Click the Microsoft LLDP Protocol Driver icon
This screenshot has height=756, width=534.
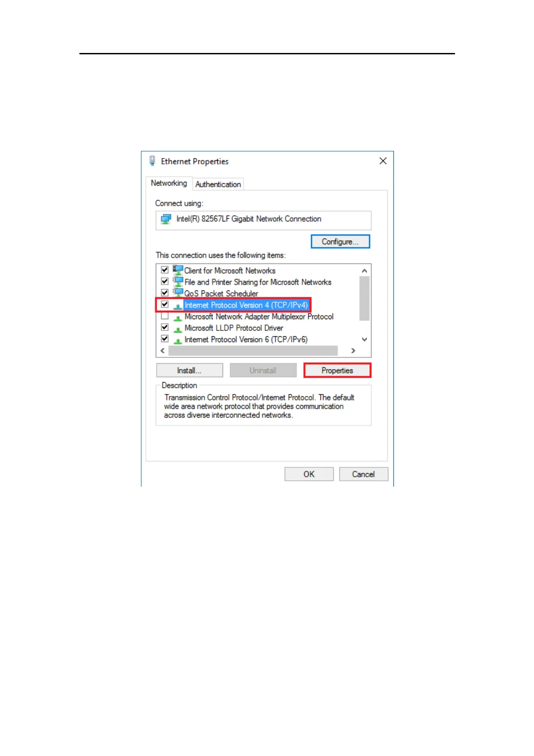(178, 329)
